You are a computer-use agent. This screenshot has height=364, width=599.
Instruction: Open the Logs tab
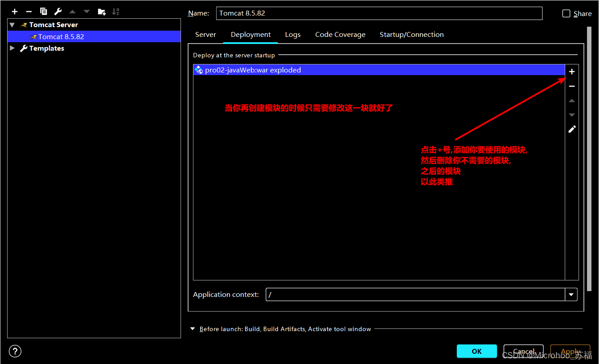[x=293, y=35]
